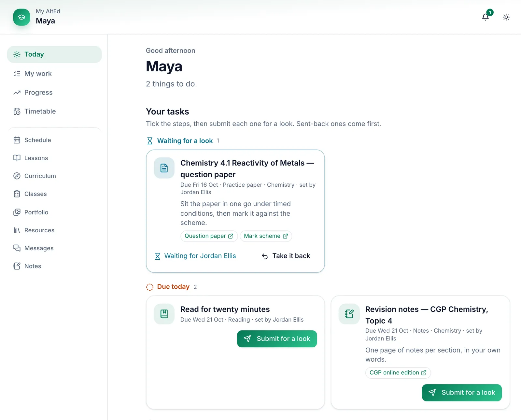
Task: Click the hourglass icon beside Waiting for a look
Action: tap(150, 141)
